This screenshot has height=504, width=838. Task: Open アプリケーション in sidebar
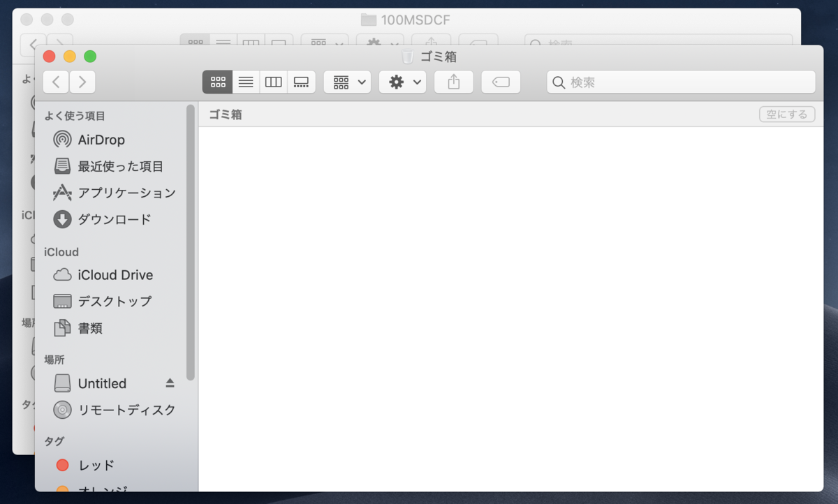(115, 193)
